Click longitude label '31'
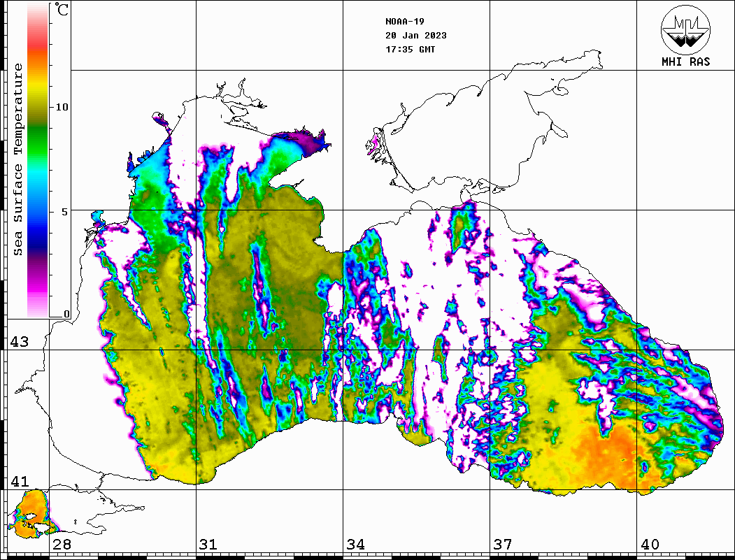The image size is (735, 560). 208,545
